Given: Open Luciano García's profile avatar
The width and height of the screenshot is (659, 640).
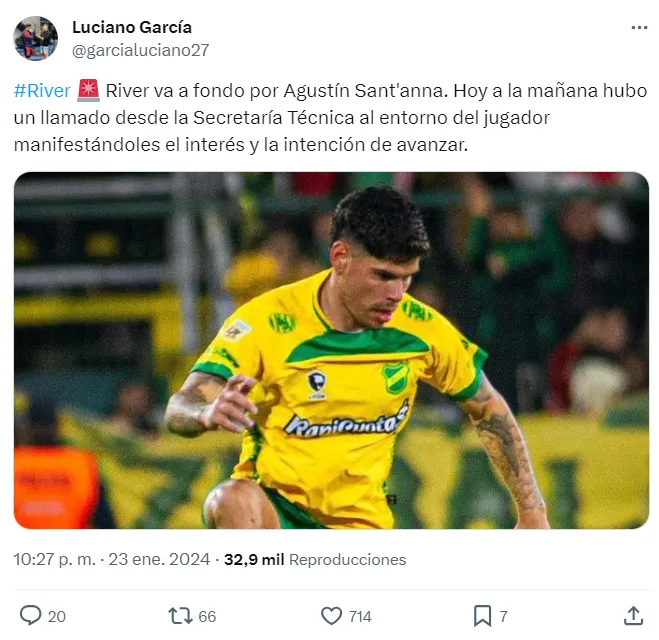Looking at the screenshot, I should (36, 38).
